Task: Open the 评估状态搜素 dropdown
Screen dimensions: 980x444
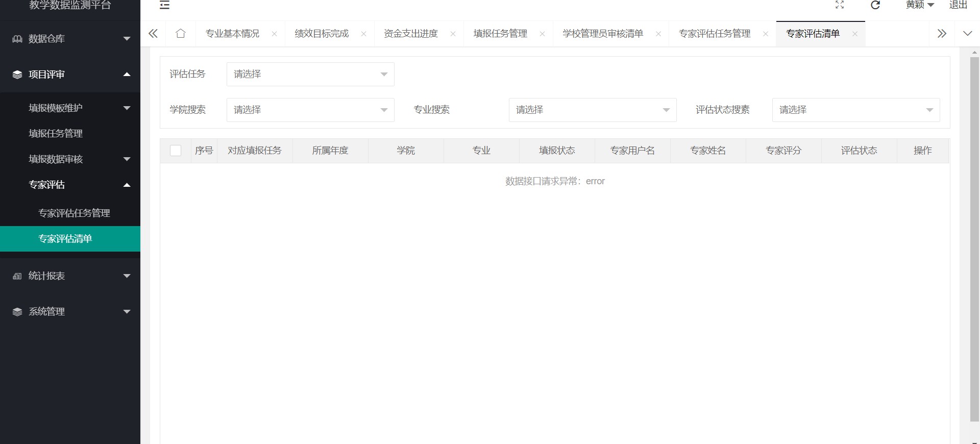Action: pos(856,110)
